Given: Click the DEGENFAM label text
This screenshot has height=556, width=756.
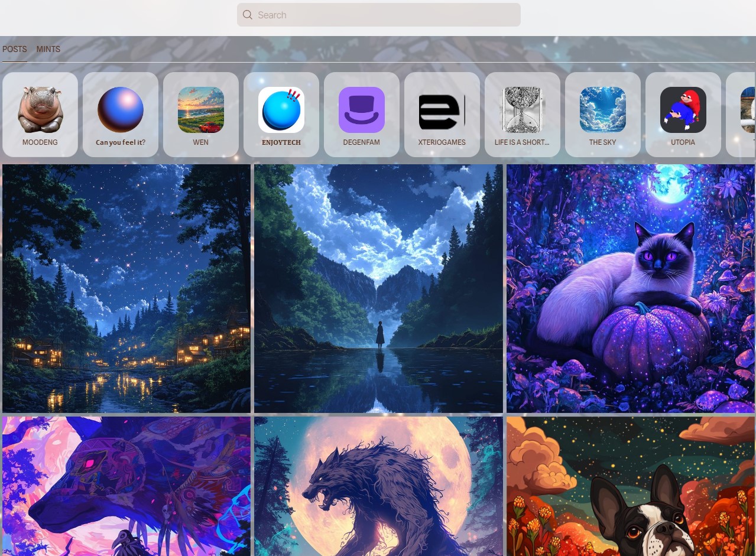Looking at the screenshot, I should point(362,142).
